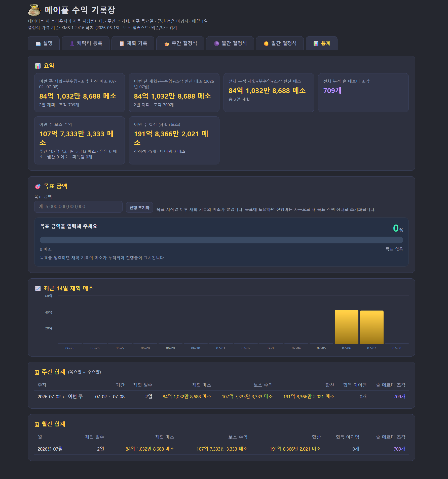Select the 통계 tab

[322, 43]
